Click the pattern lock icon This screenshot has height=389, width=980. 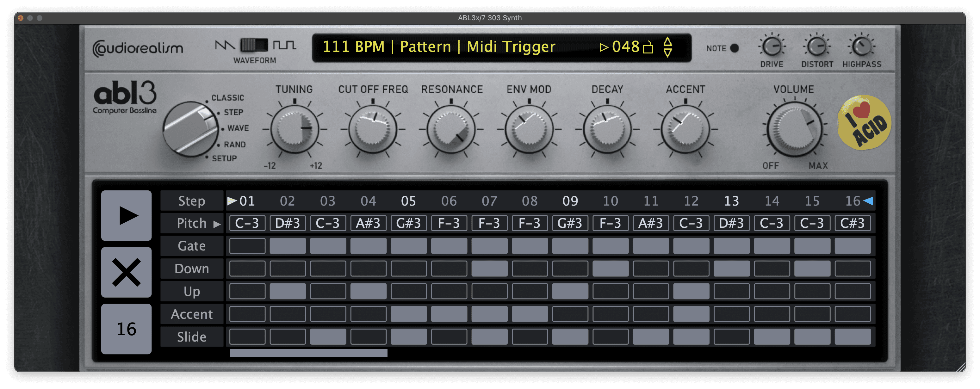coord(648,47)
